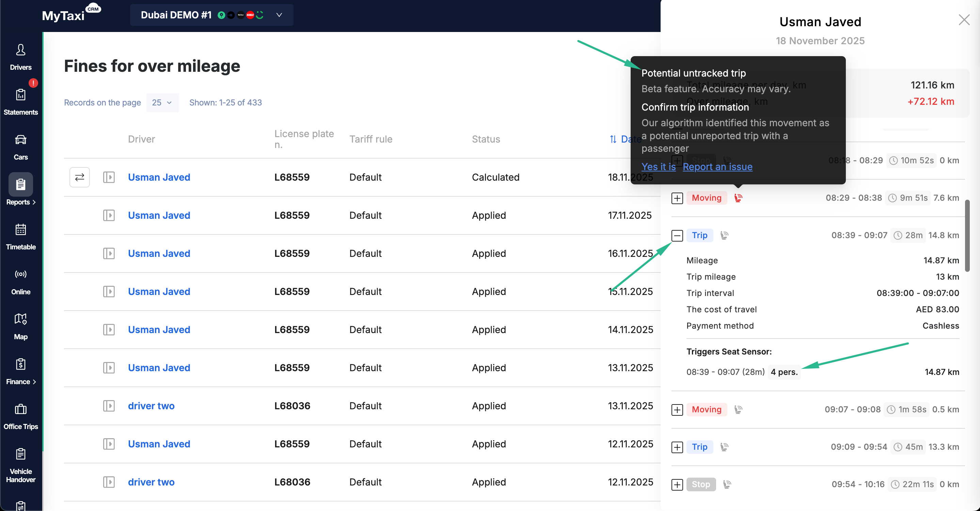Viewport: 980px width, 511px height.
Task: Go to the Cars sidebar section
Action: pyautogui.click(x=20, y=147)
